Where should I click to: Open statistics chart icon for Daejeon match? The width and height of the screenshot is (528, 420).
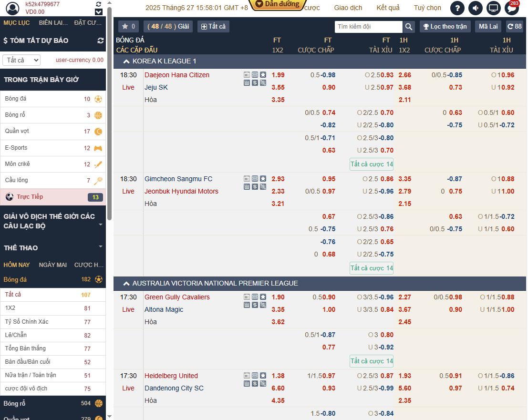(x=247, y=82)
